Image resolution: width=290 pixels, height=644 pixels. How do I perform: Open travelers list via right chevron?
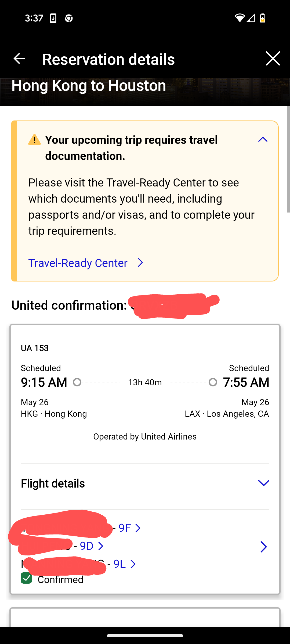263,547
